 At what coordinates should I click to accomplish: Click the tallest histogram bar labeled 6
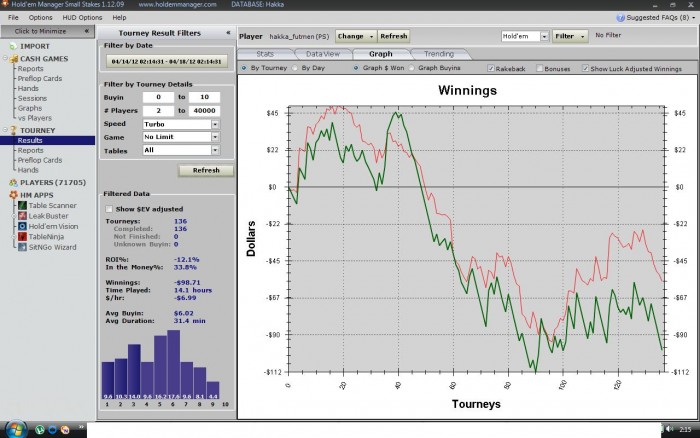[x=173, y=364]
